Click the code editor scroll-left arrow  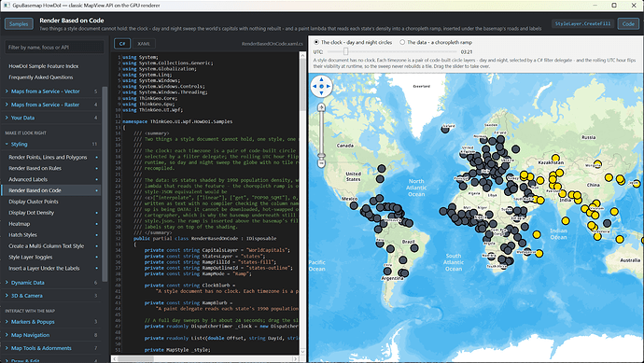[114, 358]
